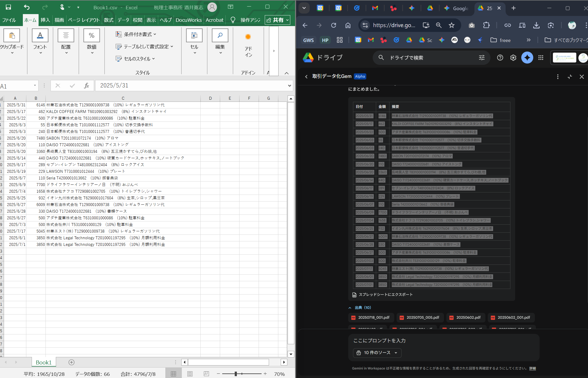Switch to the 数式 ribbon tab

click(x=108, y=20)
